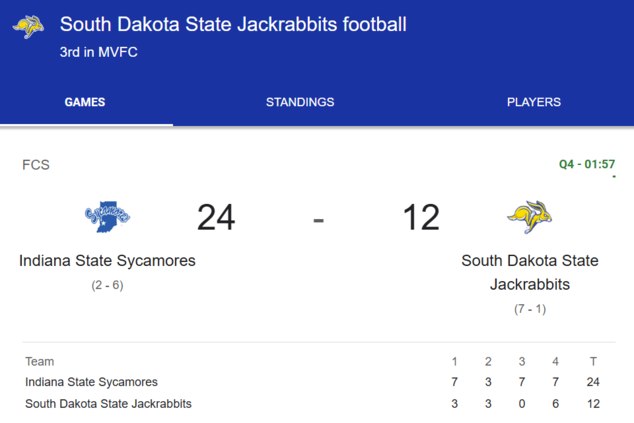Screen dimensions: 634x423
Task: Select Indiana State Sycamores row in quarter table
Action: point(92,382)
